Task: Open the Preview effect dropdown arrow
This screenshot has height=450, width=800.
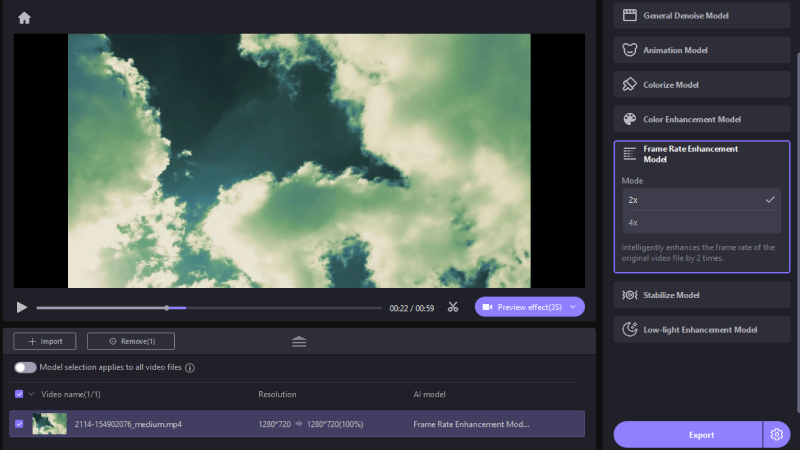Action: click(573, 307)
